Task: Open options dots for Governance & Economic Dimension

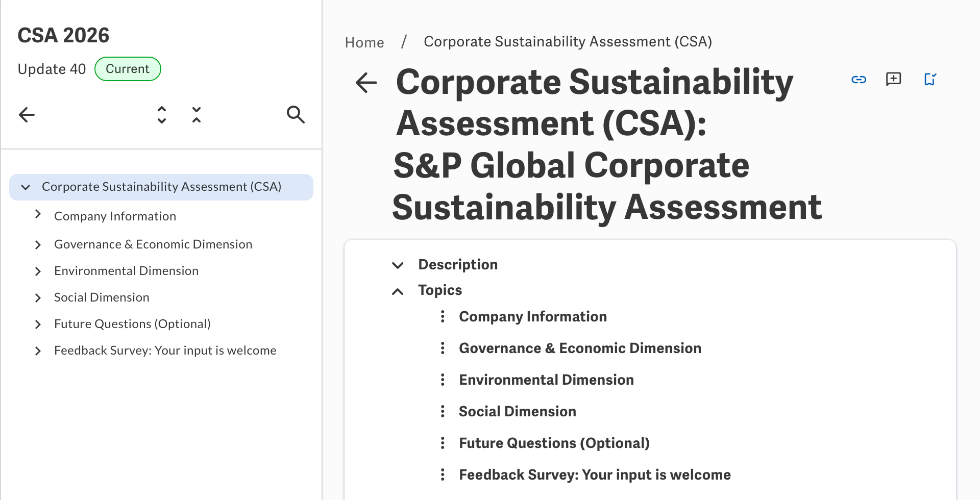Action: (x=443, y=348)
